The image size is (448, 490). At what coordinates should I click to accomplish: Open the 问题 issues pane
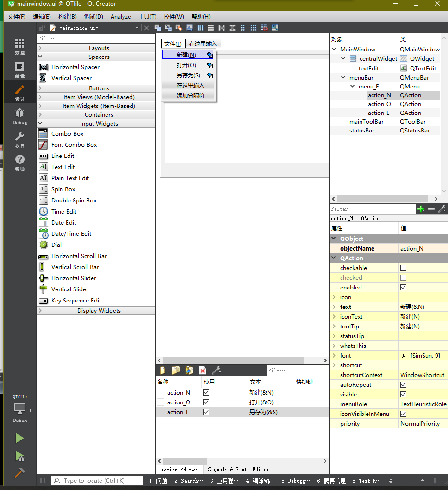(x=158, y=481)
